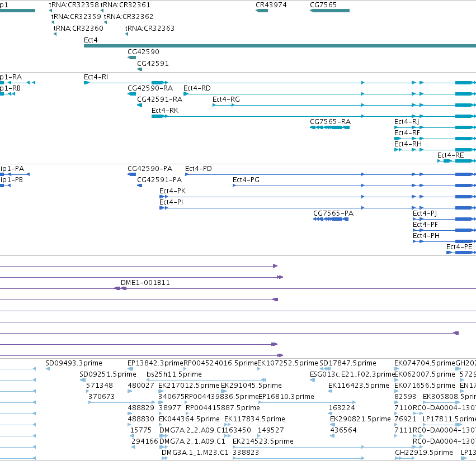Open the RP004415887.5prime EST

click(187, 414)
